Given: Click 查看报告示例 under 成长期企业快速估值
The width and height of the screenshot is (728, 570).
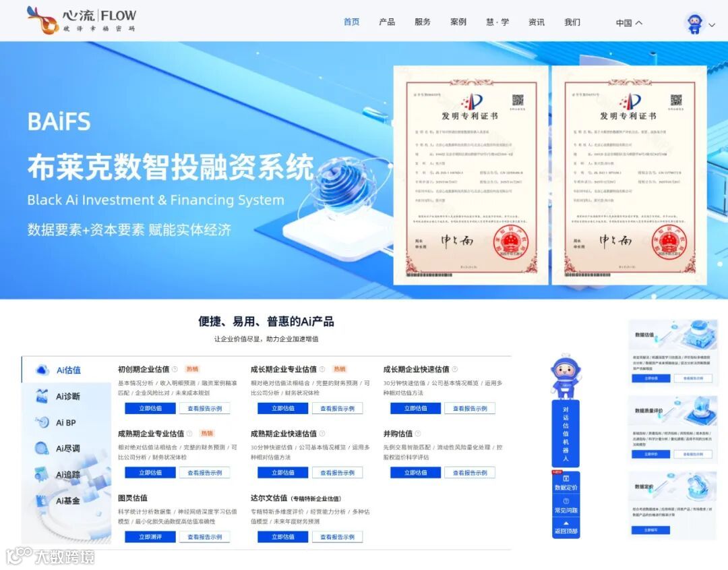Looking at the screenshot, I should (x=470, y=408).
